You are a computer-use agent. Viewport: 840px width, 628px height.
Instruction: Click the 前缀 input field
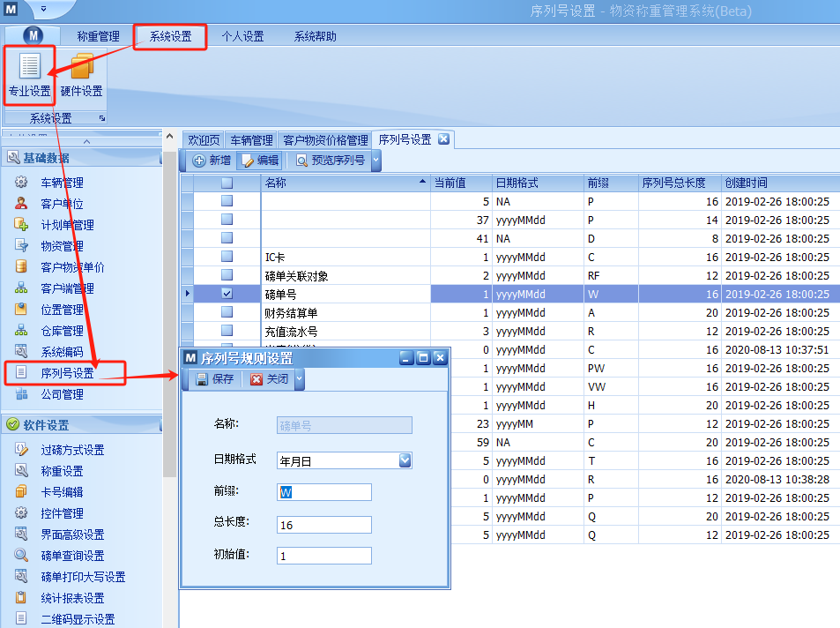[324, 492]
